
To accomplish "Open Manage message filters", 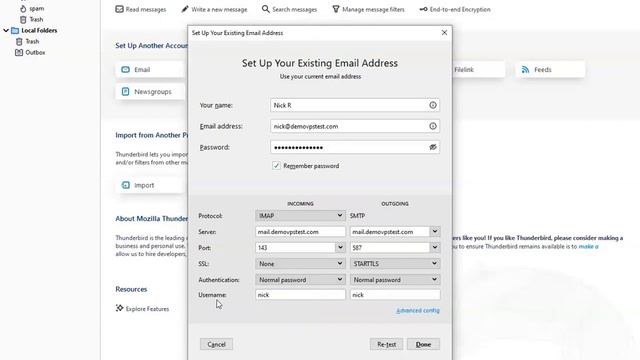I will (x=368, y=9).
